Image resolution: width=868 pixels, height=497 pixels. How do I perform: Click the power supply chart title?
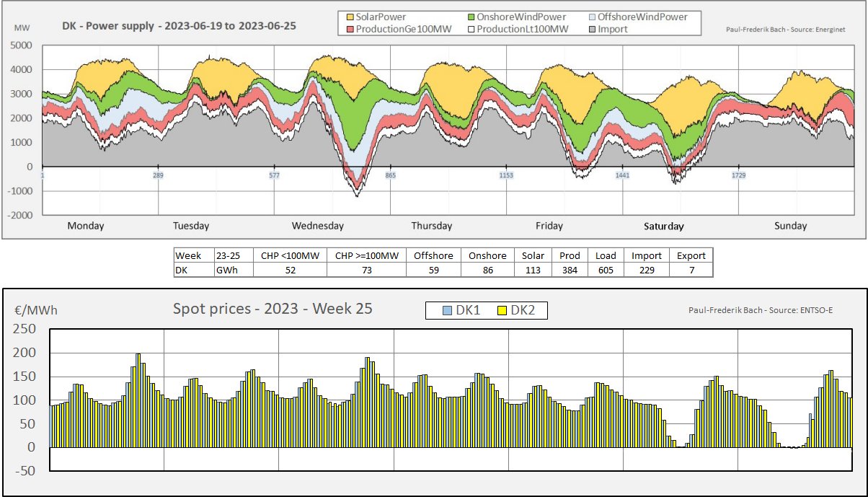click(x=178, y=26)
